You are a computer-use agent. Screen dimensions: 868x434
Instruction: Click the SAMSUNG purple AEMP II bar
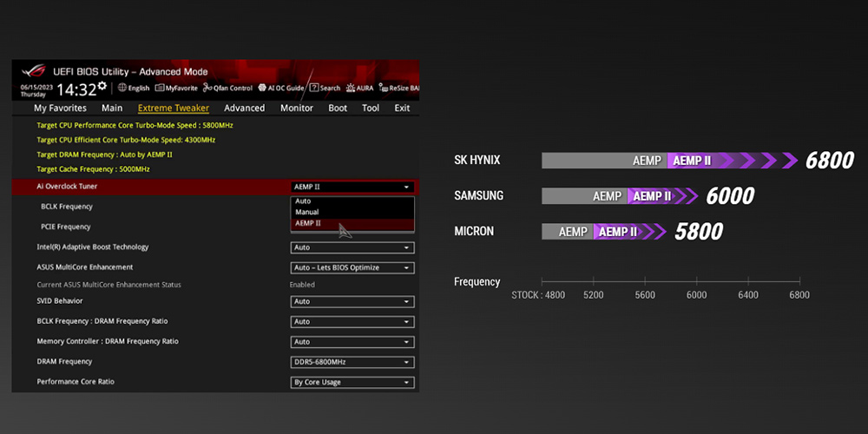(x=662, y=196)
